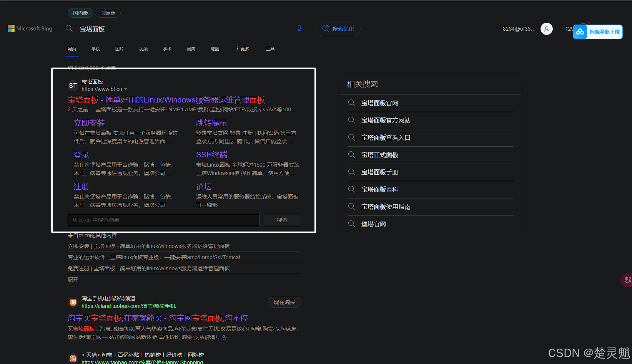Image resolution: width=632 pixels, height=364 pixels.
Task: Open the 注册 sitelink
Action: (x=81, y=187)
